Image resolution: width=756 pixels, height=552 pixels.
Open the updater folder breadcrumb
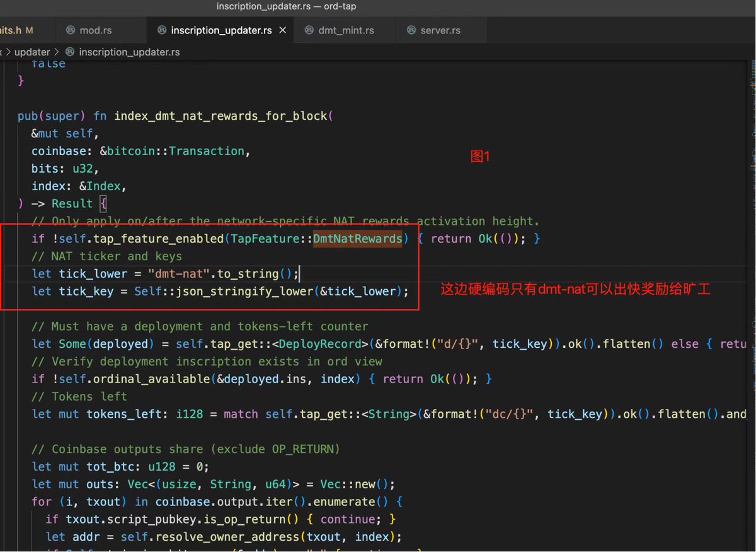pyautogui.click(x=31, y=52)
